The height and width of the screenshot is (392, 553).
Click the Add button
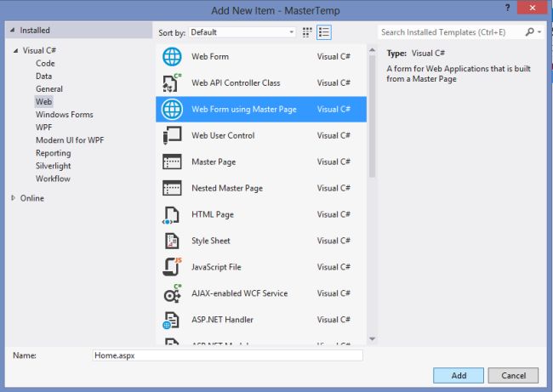(x=459, y=376)
